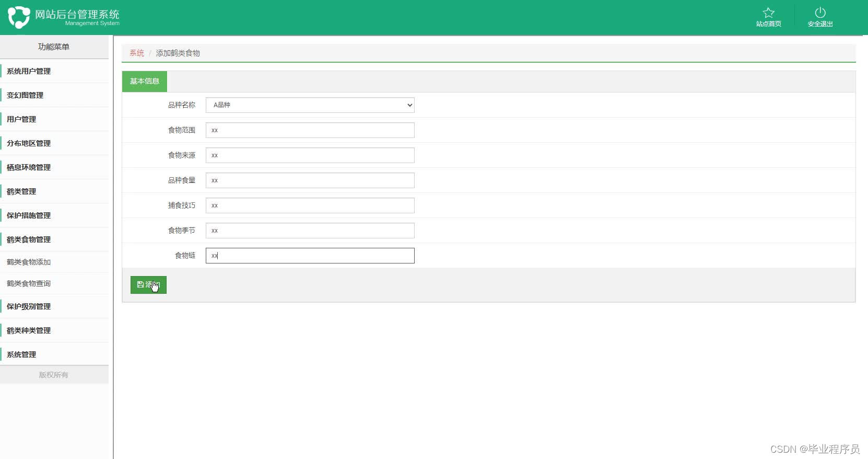868x459 pixels.
Task: Open 鹤类食物查询 submenu item
Action: tap(54, 283)
